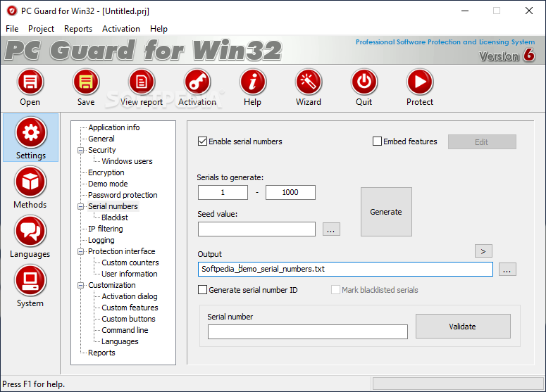Select Application info in the tree
The height and width of the screenshot is (392, 546).
click(114, 127)
